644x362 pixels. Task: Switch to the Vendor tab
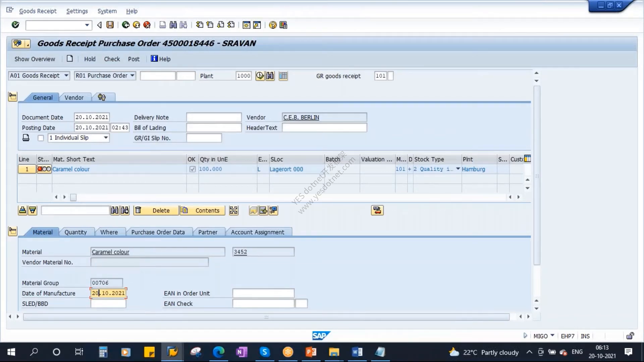[x=74, y=98]
